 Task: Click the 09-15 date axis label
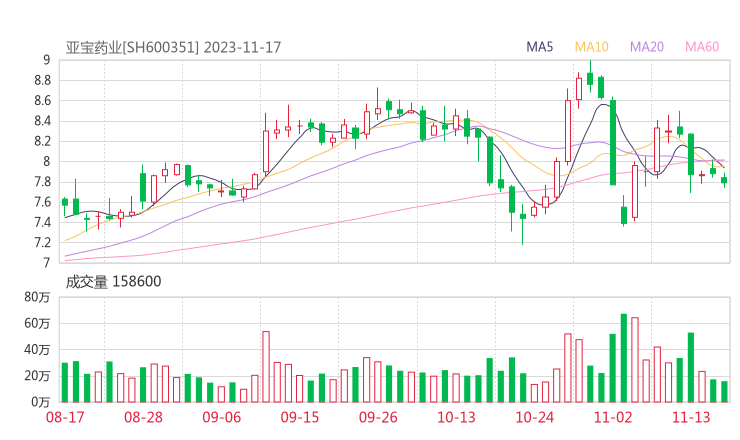click(x=300, y=417)
